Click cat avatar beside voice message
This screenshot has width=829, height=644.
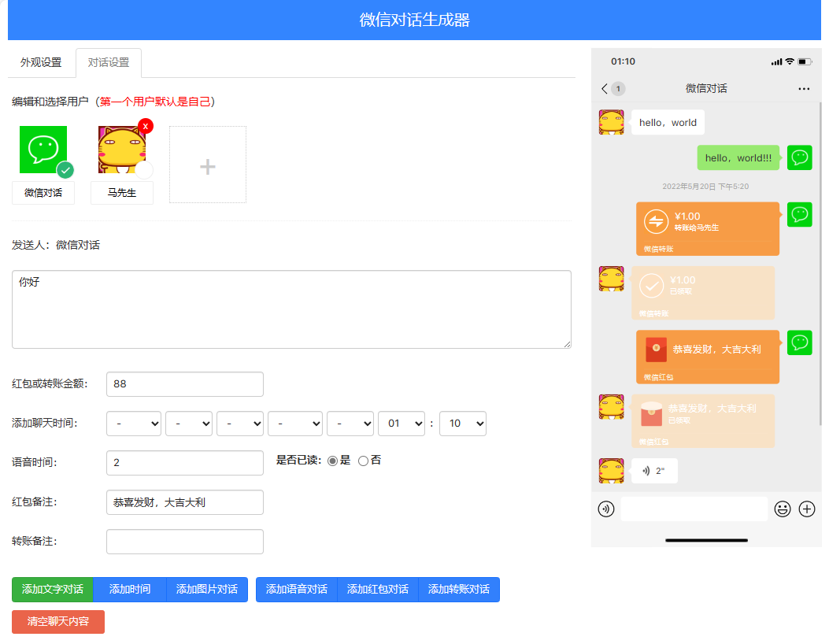[611, 471]
